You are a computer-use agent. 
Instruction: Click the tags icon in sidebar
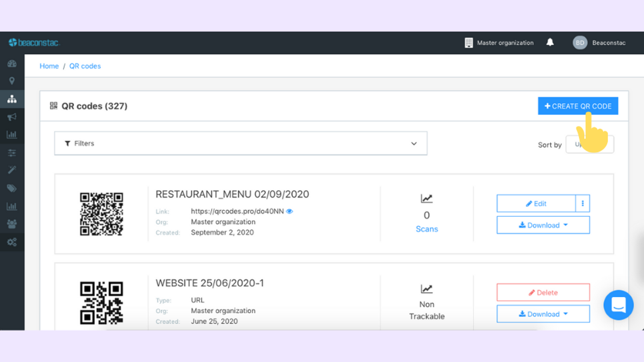(12, 188)
